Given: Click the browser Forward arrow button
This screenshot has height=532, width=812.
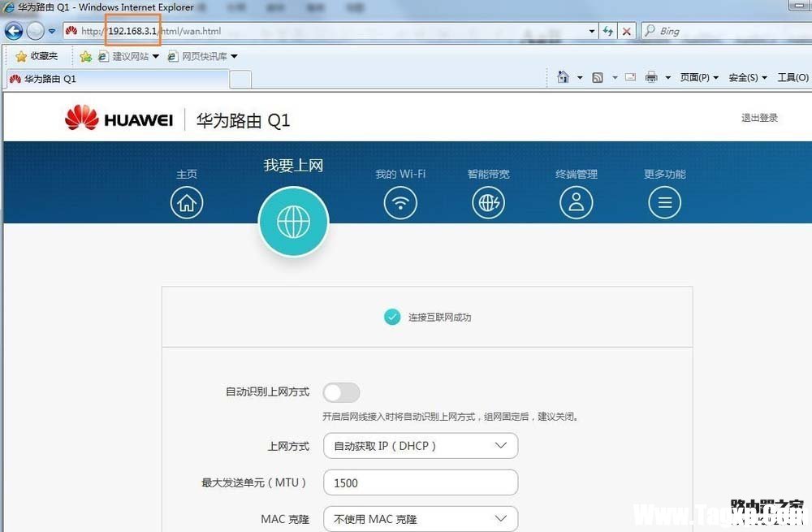Looking at the screenshot, I should (x=35, y=31).
